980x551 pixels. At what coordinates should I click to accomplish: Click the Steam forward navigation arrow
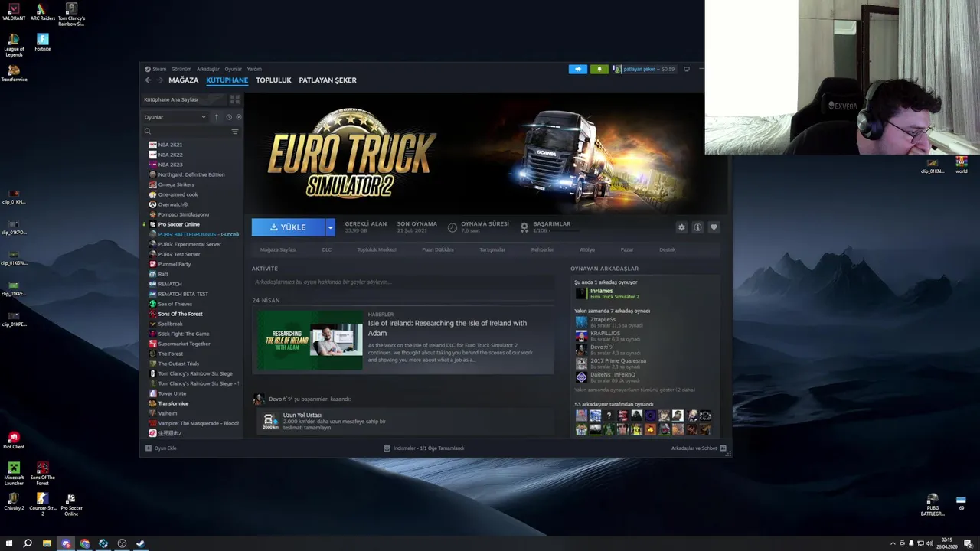click(160, 80)
